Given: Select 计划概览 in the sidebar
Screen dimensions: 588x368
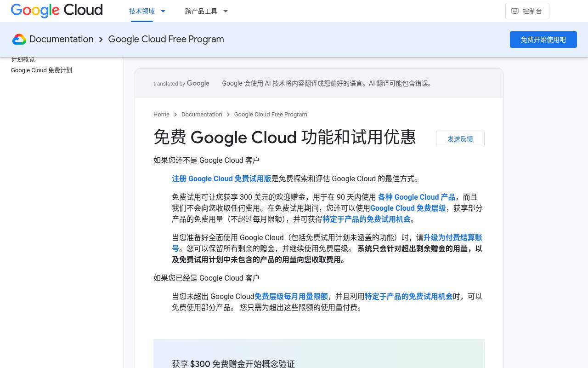Looking at the screenshot, I should point(23,59).
